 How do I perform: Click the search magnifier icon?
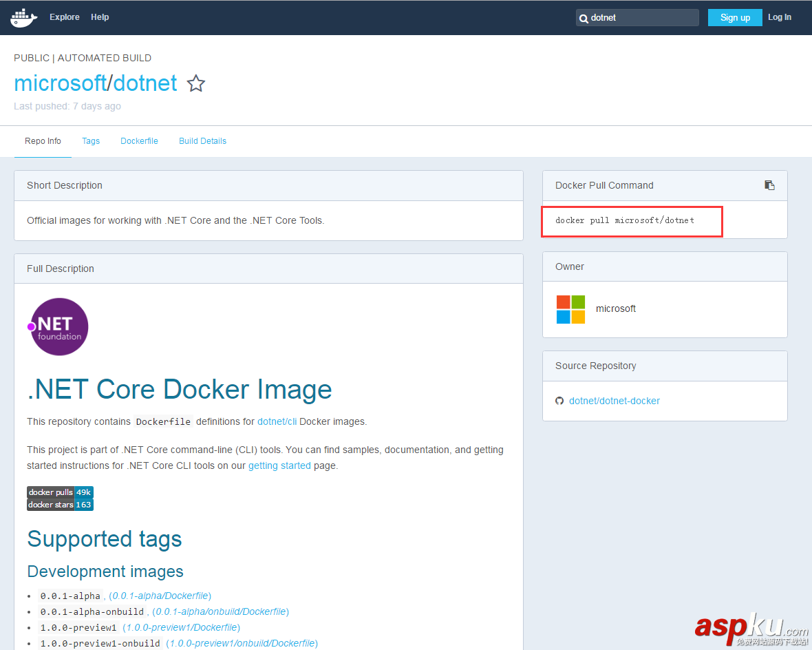[x=584, y=19]
